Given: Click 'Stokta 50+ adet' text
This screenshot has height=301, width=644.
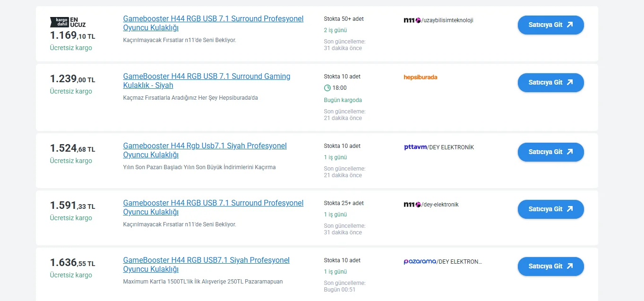Looking at the screenshot, I should [x=343, y=19].
